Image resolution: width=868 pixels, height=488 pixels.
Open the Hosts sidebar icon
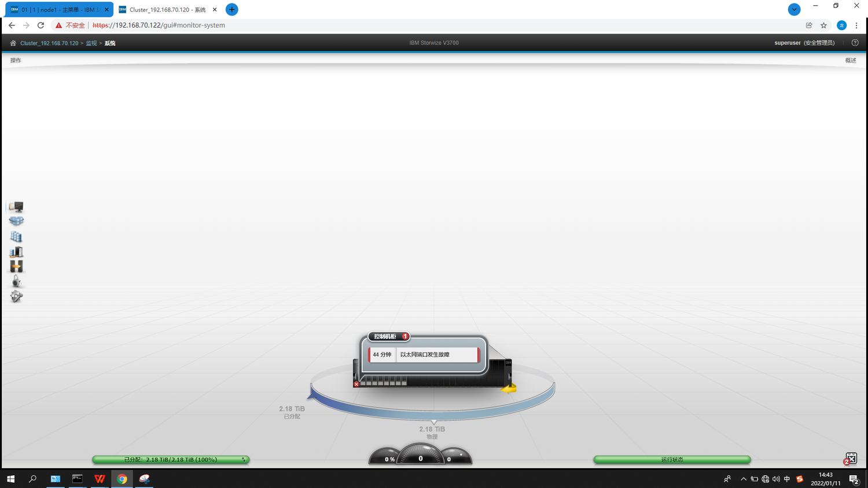click(x=16, y=252)
